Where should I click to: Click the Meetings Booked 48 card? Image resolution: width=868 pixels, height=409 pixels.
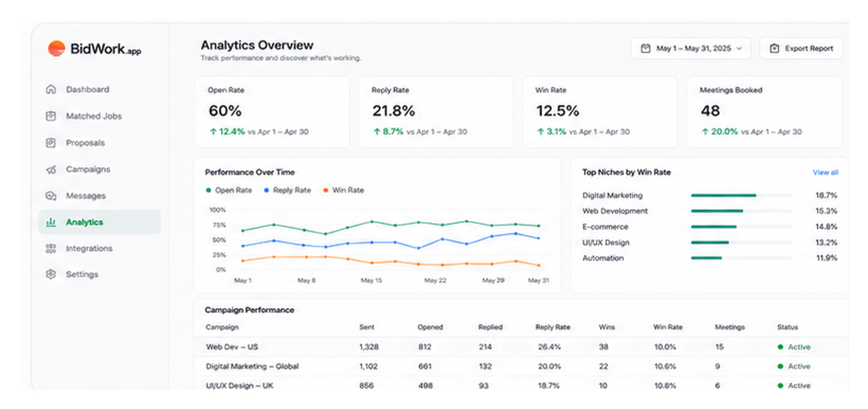coord(764,112)
